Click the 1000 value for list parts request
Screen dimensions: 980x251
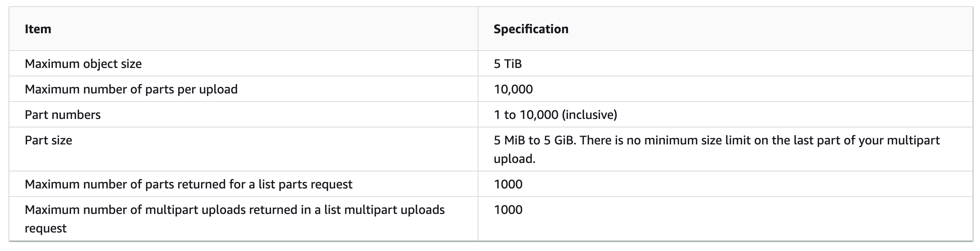(x=508, y=184)
